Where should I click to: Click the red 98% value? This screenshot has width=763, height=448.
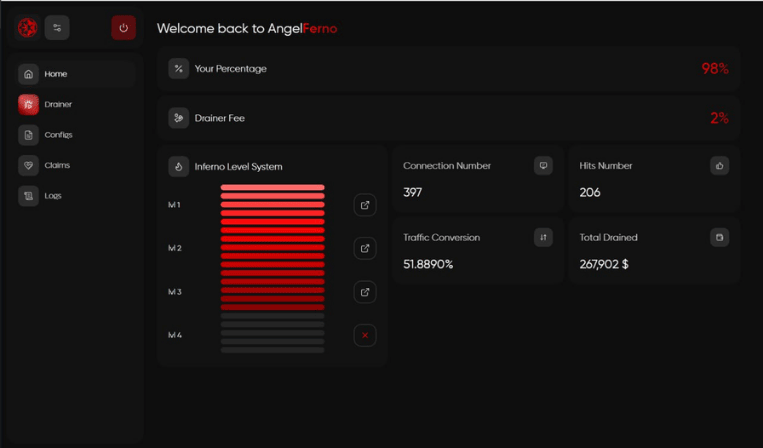715,69
